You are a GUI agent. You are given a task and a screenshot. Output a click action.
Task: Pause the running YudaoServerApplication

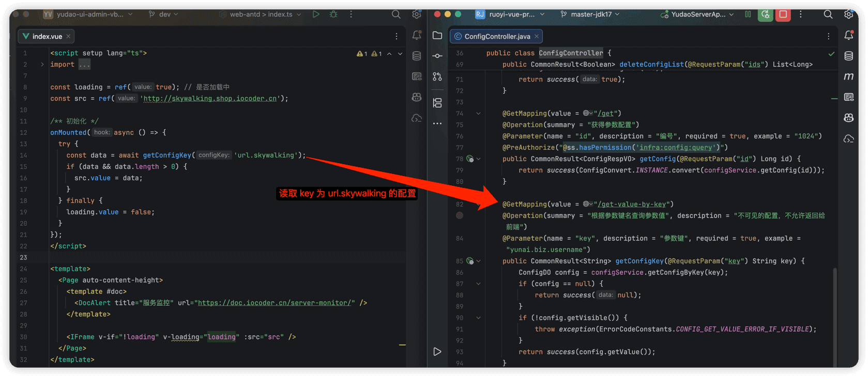(x=748, y=14)
